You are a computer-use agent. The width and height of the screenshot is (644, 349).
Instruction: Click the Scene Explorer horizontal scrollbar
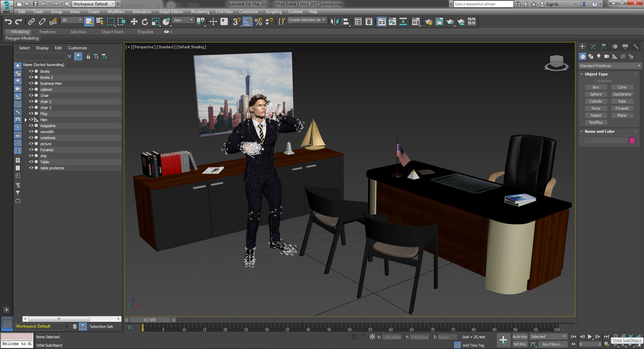pyautogui.click(x=59, y=319)
